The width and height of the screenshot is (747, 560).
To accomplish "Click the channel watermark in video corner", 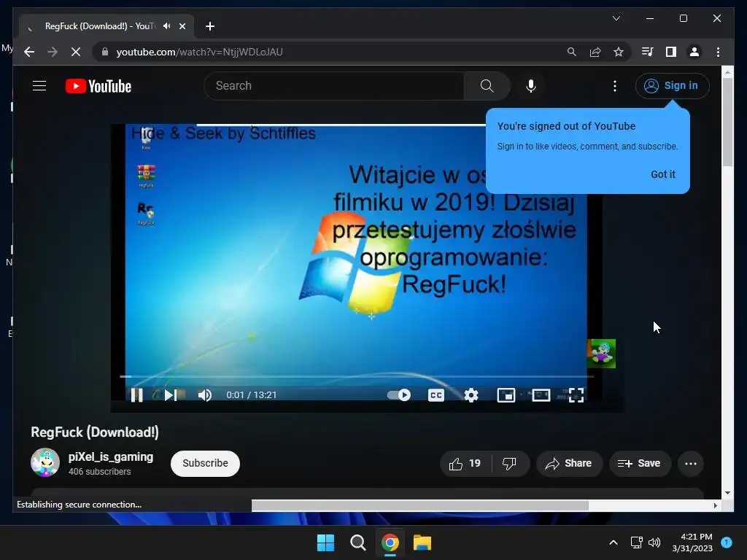I will click(601, 354).
